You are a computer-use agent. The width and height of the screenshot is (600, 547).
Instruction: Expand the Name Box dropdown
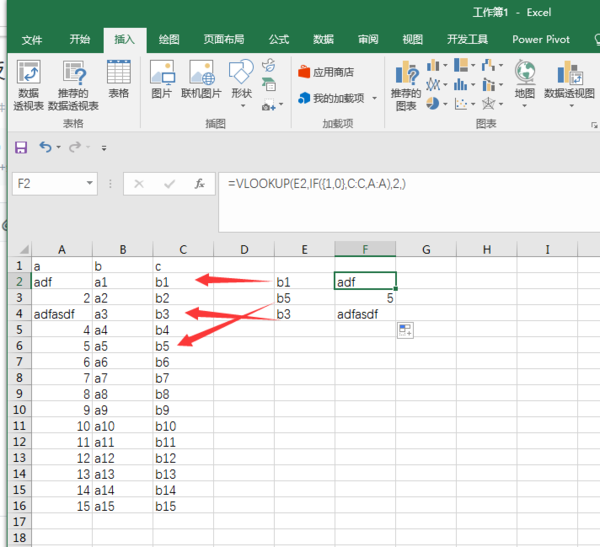click(x=90, y=183)
